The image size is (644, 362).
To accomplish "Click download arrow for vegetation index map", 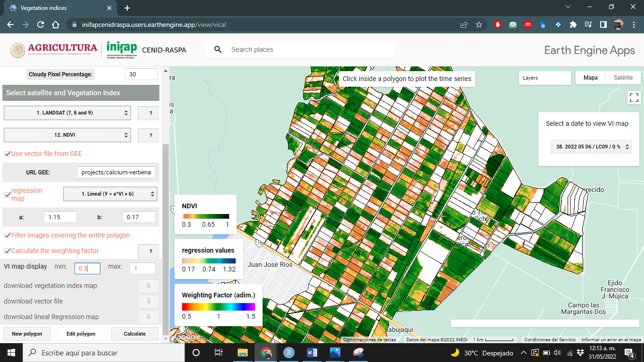I will [149, 286].
